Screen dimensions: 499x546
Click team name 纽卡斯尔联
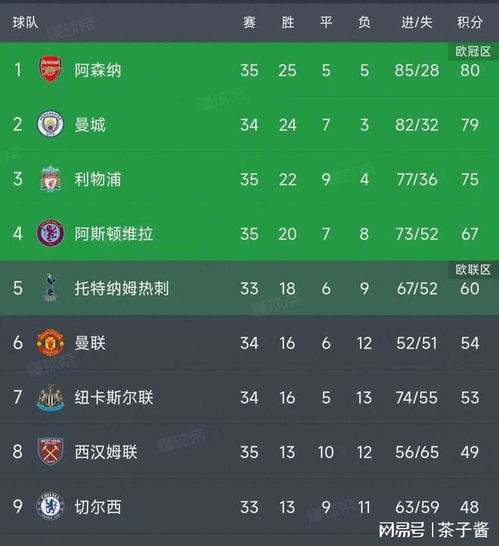click(x=114, y=397)
